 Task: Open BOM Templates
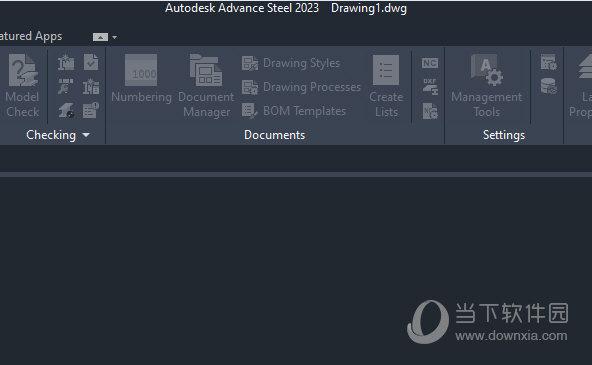294,111
